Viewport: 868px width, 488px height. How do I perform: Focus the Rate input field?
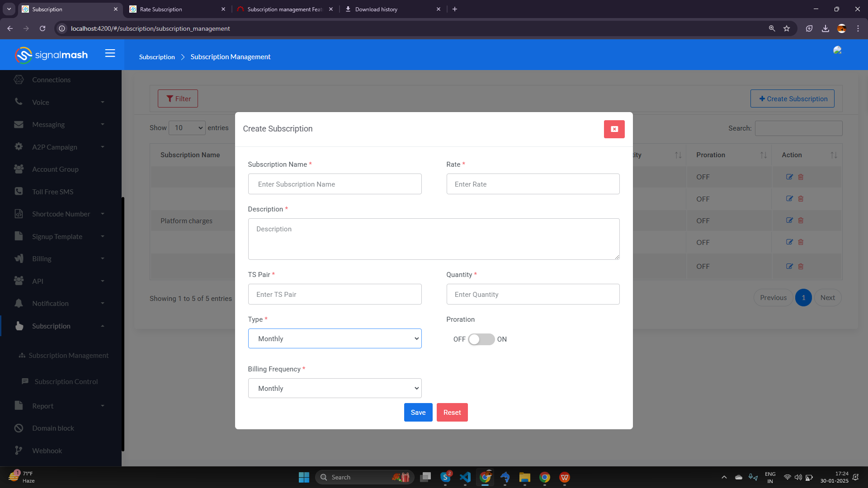coord(533,184)
